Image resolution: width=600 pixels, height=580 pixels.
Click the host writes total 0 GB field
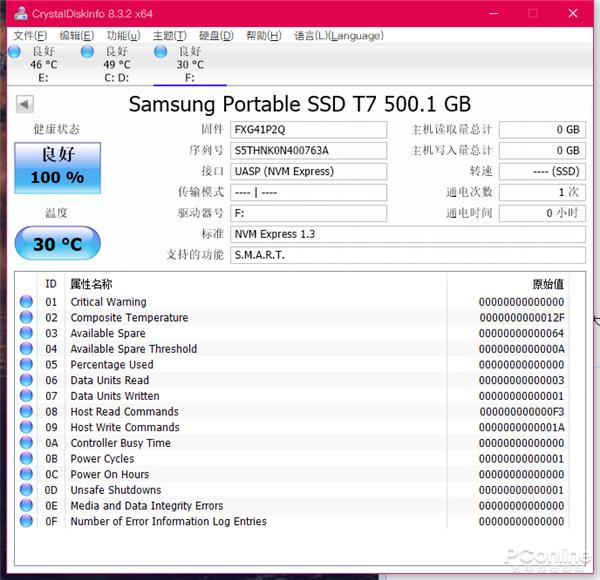pos(542,150)
